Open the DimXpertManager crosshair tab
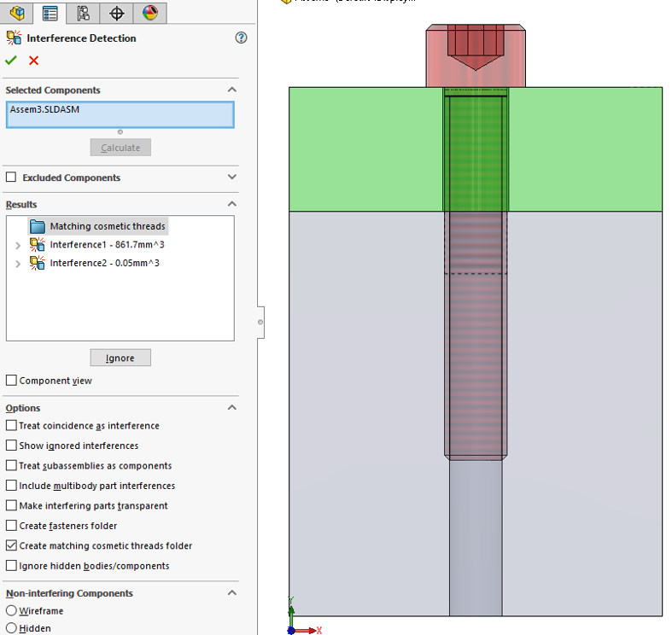Viewport: 672px width, 635px height. 117,13
